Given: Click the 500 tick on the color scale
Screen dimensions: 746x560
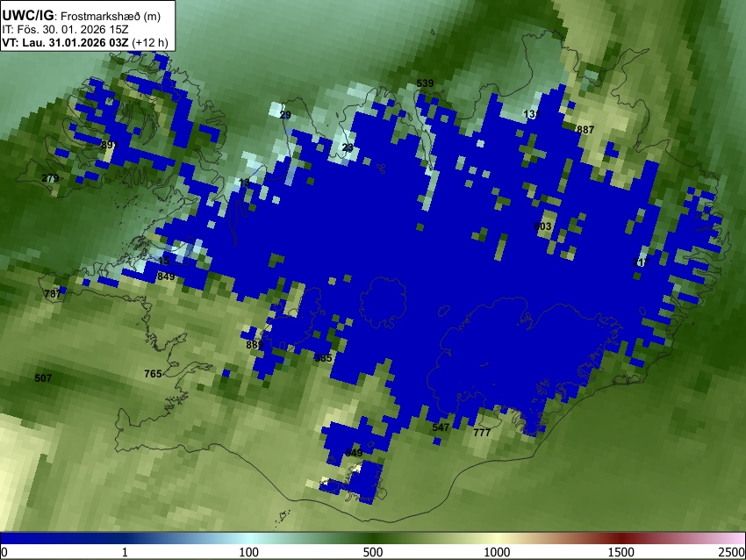Looking at the screenshot, I should click(372, 552).
